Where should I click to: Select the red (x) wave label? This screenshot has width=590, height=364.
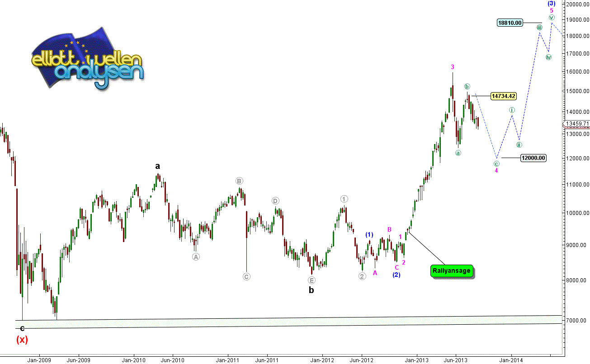click(22, 340)
